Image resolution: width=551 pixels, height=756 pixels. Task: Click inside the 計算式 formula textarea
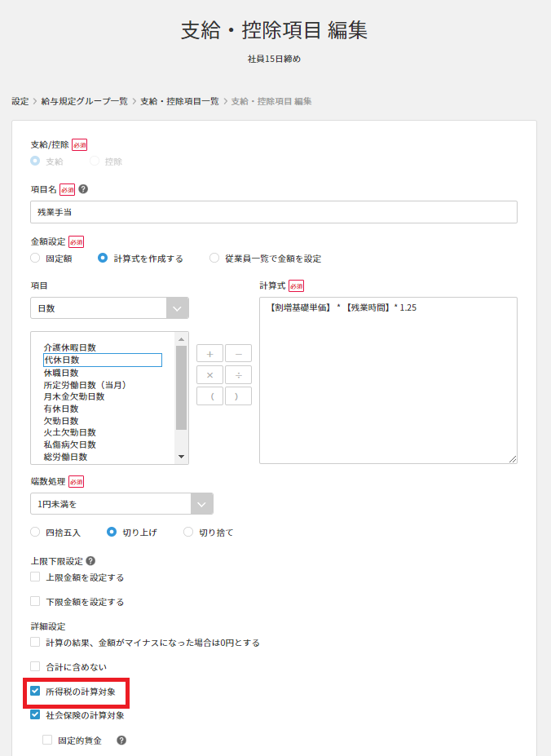tap(388, 380)
